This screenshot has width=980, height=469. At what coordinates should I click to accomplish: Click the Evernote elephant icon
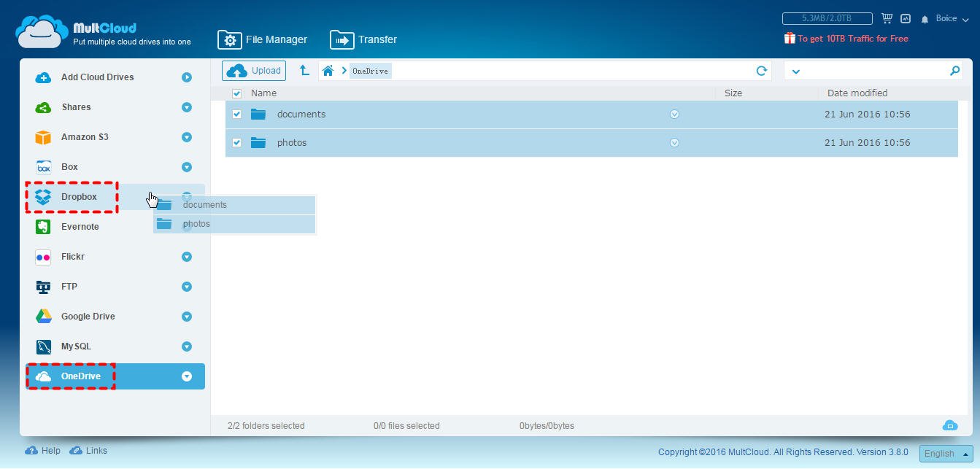(43, 227)
